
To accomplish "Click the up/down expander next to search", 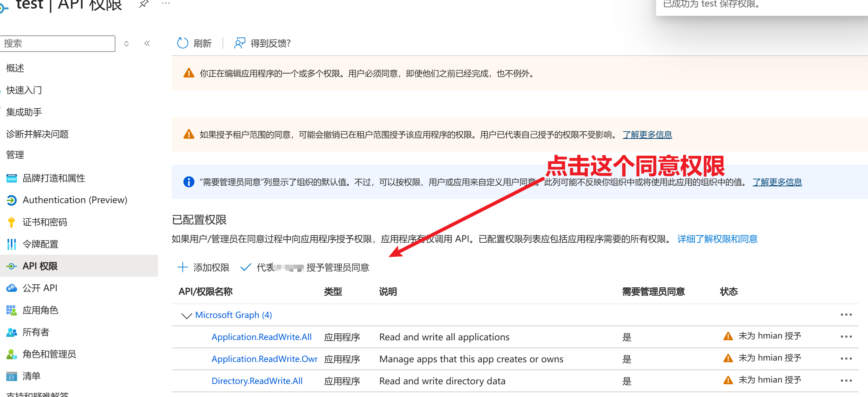I will [x=126, y=44].
